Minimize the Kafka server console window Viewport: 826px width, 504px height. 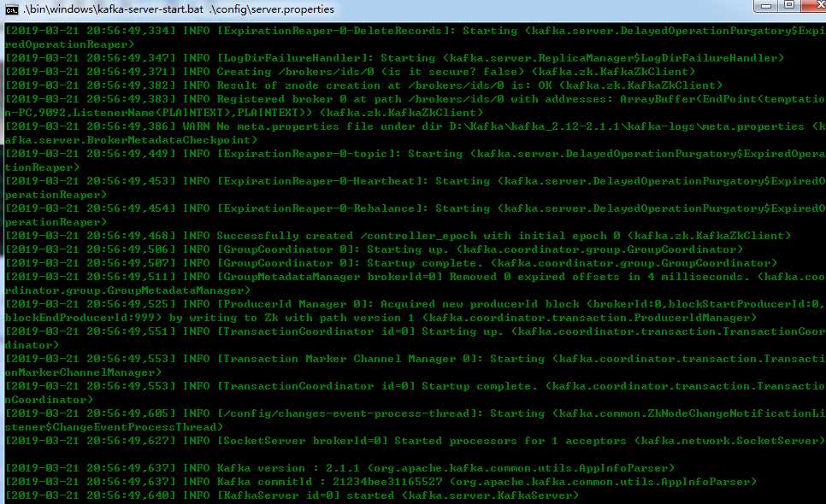pos(766,6)
